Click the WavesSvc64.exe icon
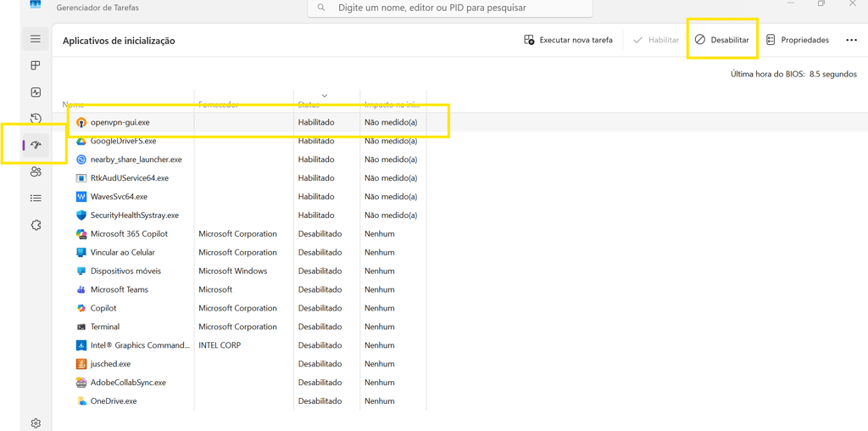Viewport: 868px width, 431px height. coord(81,197)
